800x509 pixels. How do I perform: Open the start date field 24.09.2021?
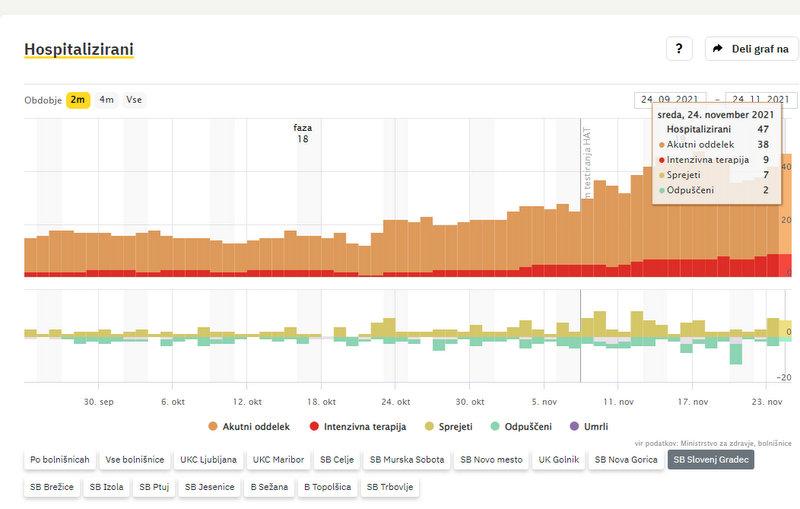[x=669, y=100]
